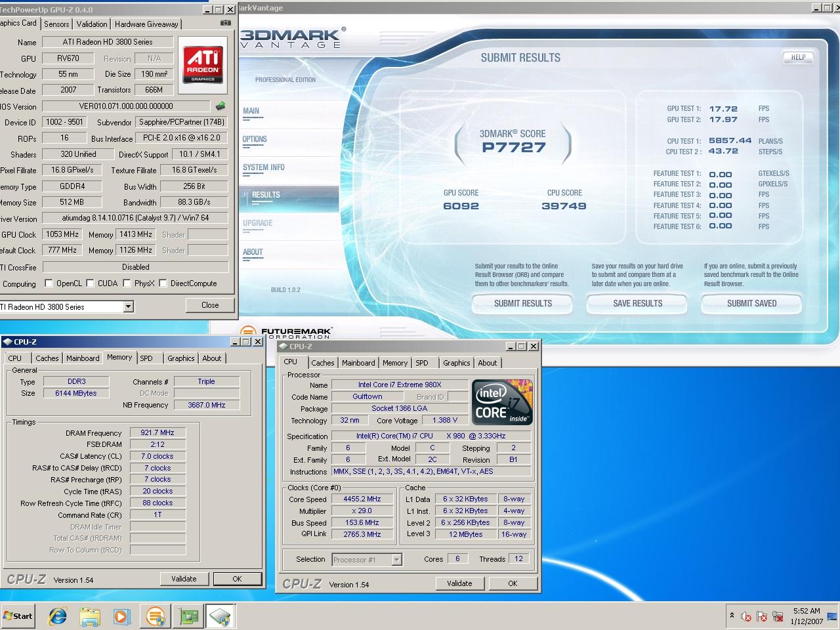Viewport: 840px width, 630px height.
Task: Launch Windows Media Player from the taskbar
Action: [121, 616]
